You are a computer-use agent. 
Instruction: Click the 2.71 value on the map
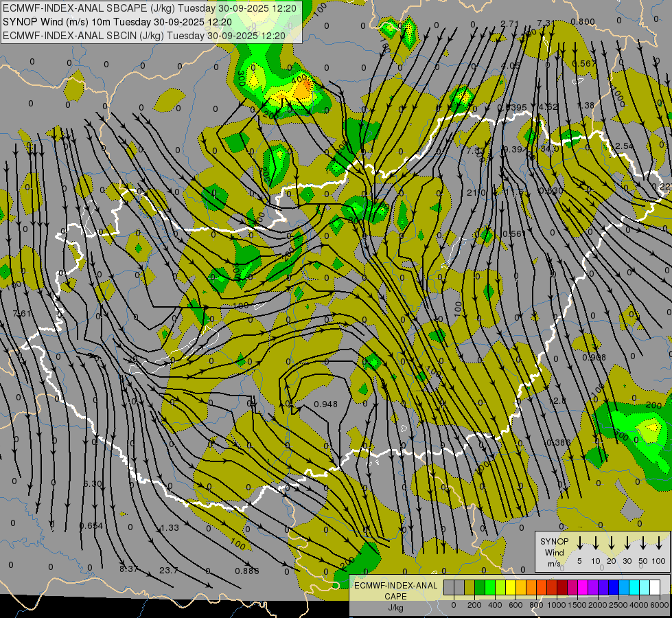(509, 23)
